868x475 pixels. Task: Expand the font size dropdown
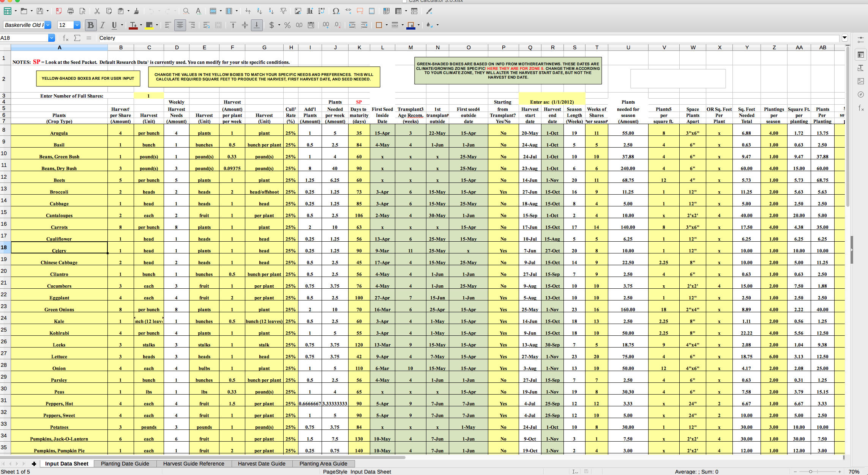click(x=77, y=25)
